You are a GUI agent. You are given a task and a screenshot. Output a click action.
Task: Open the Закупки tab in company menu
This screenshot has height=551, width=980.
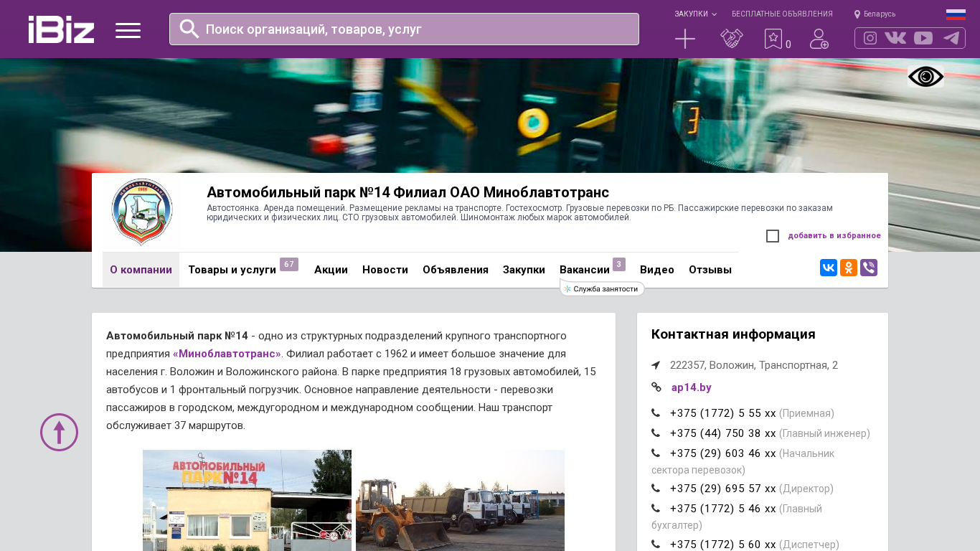point(524,270)
